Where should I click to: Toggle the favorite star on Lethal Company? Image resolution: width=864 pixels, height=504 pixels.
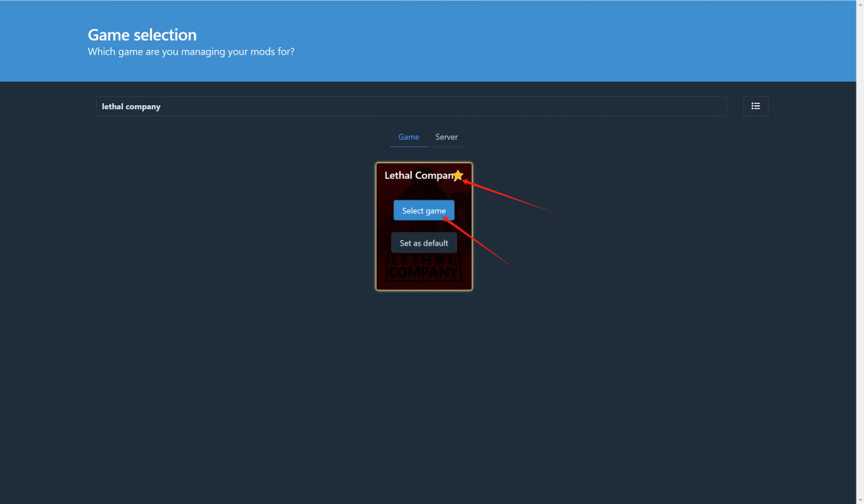coord(458,175)
